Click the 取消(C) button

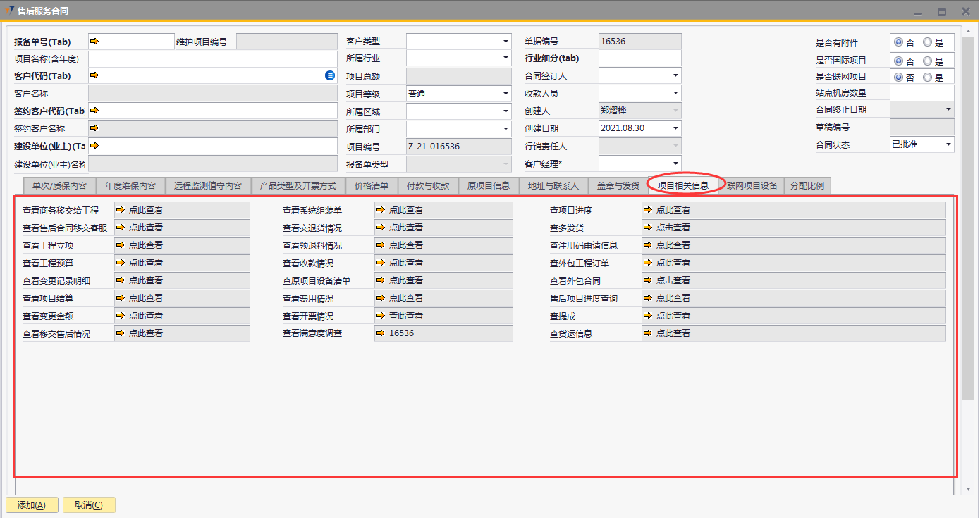[x=89, y=505]
